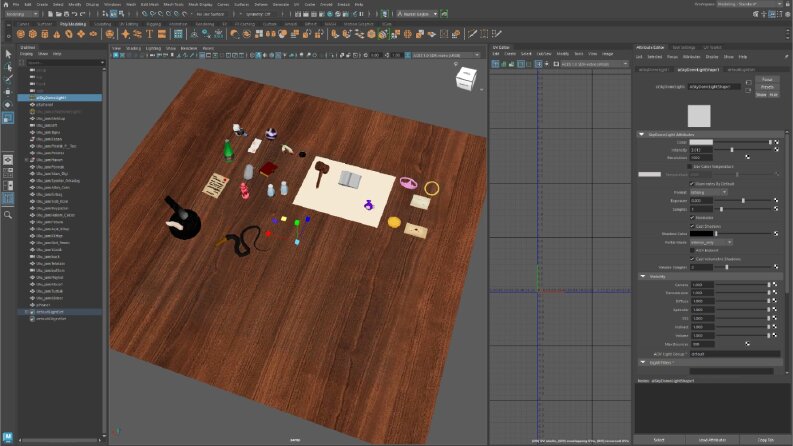
Task: Create a polygon cube from the shelf
Action: tap(33, 34)
